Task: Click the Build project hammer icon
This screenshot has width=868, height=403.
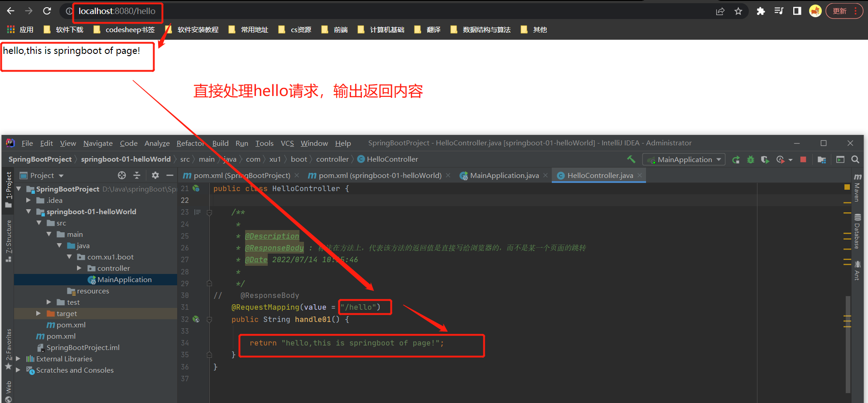Action: (631, 159)
